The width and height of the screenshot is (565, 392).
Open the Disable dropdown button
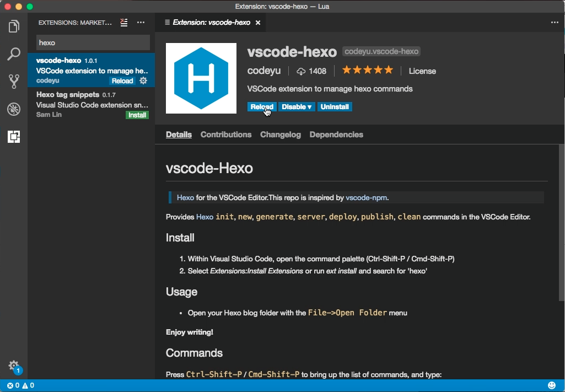[297, 106]
